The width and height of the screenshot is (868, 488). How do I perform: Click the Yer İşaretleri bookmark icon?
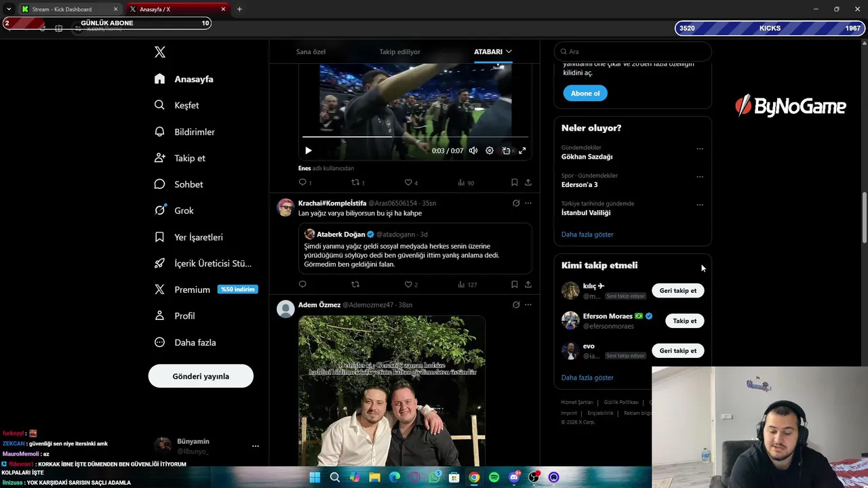coord(159,237)
